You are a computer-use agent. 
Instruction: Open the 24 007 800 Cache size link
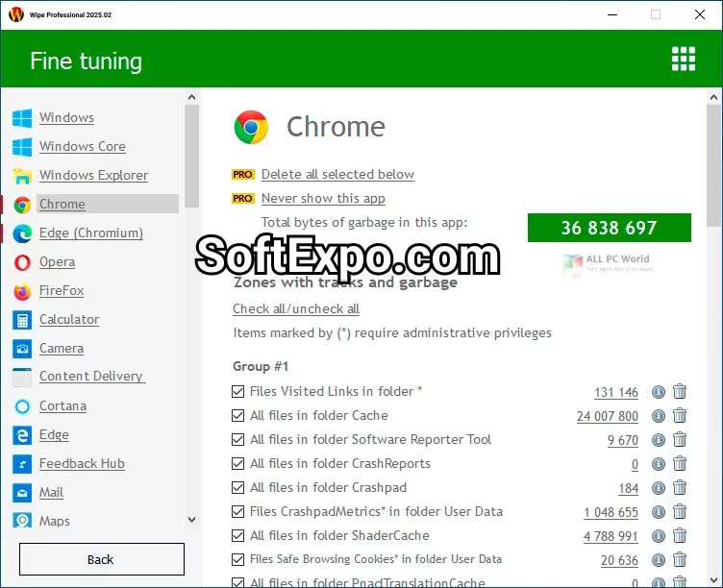point(608,417)
